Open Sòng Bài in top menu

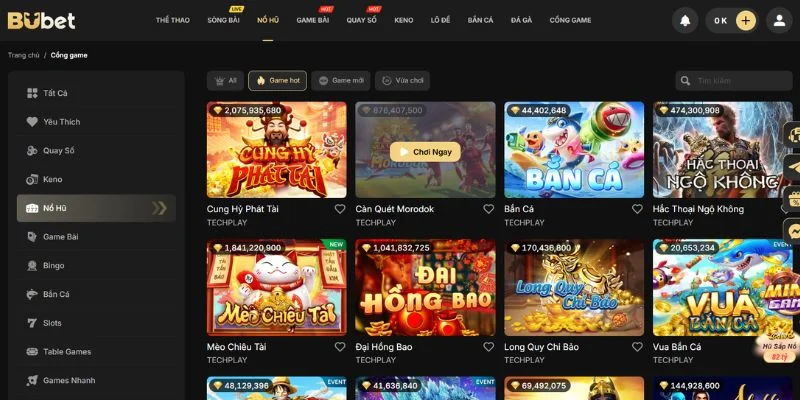pyautogui.click(x=223, y=20)
